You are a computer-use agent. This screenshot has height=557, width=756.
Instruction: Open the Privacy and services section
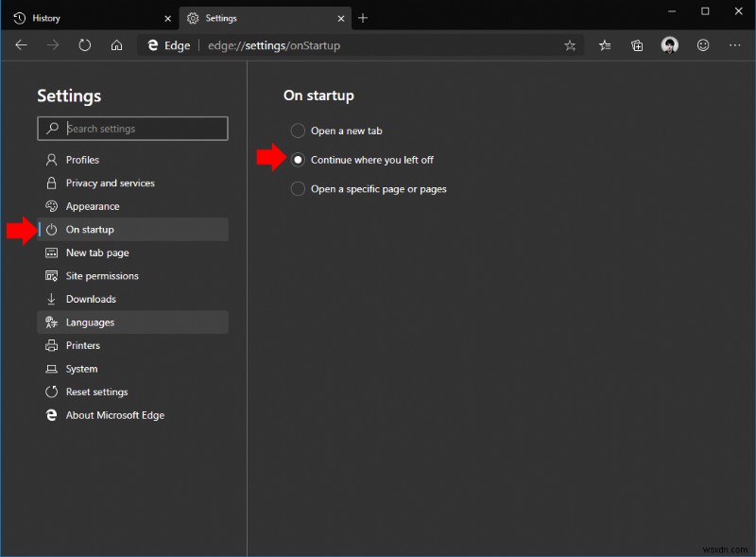(109, 183)
